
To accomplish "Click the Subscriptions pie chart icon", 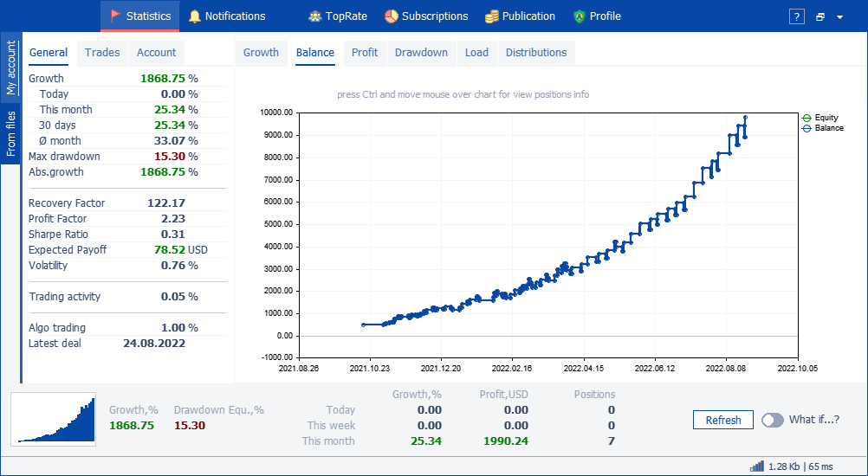I will (x=392, y=16).
